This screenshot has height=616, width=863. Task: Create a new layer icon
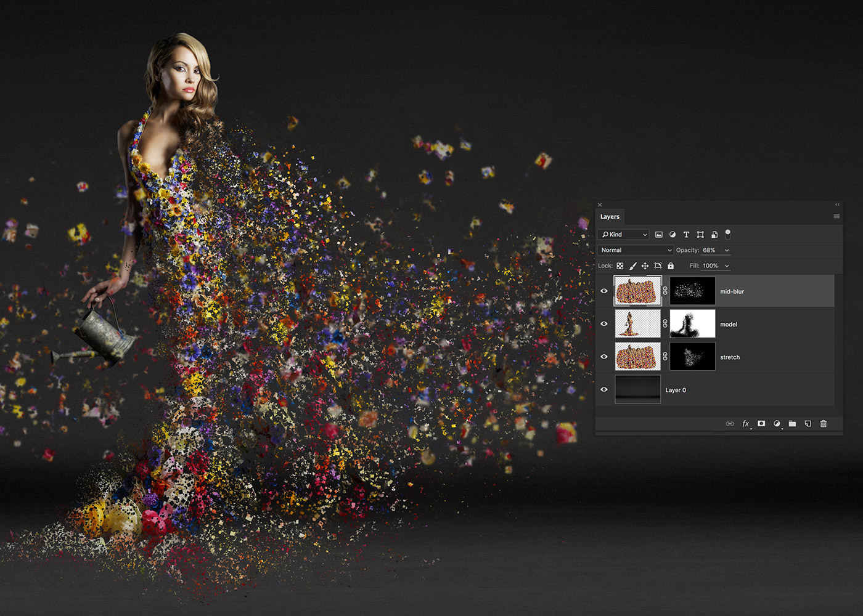point(808,424)
